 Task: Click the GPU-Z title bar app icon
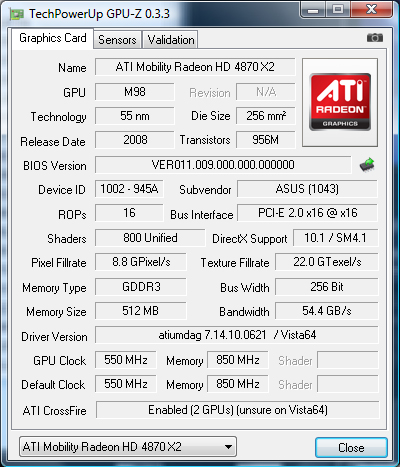point(17,14)
